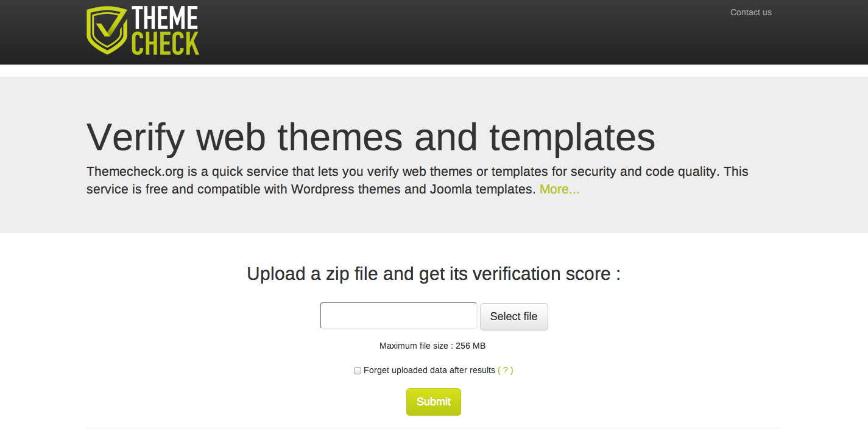Submit the theme for verification

(x=433, y=402)
